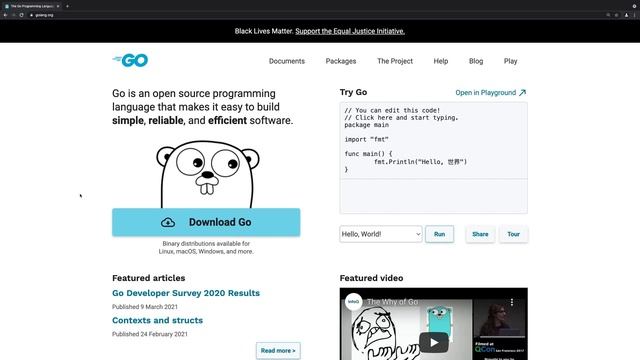Open Contexts and structs article
The width and height of the screenshot is (640, 360).
(158, 320)
